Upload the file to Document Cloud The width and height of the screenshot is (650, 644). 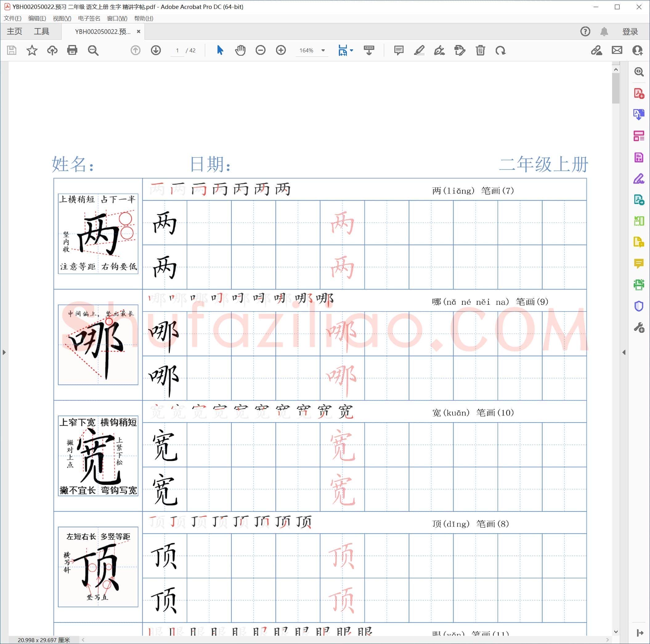(52, 51)
